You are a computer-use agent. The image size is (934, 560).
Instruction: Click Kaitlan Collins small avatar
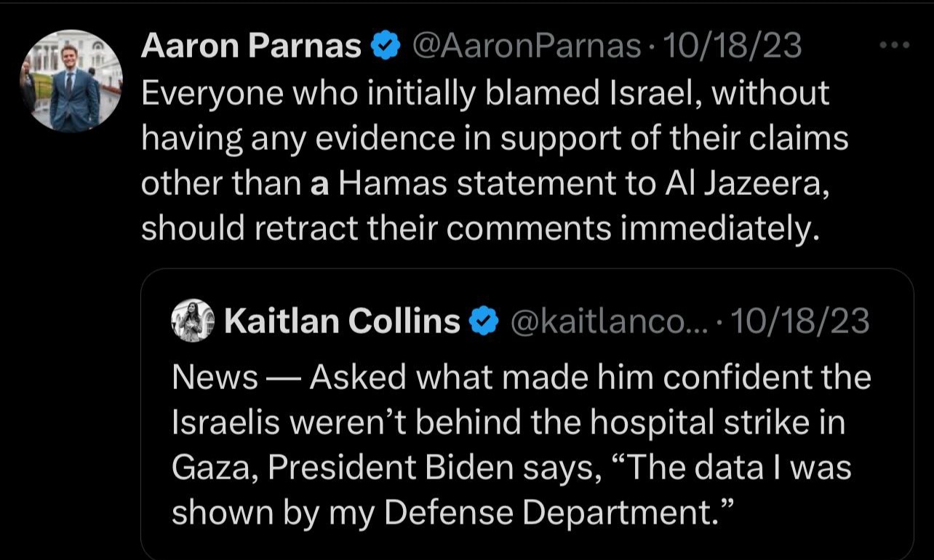192,320
